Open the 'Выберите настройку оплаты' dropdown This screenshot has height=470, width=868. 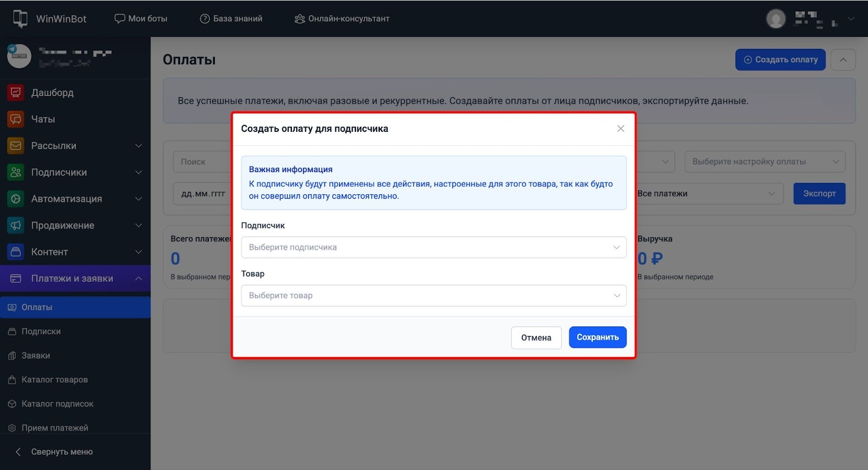764,162
